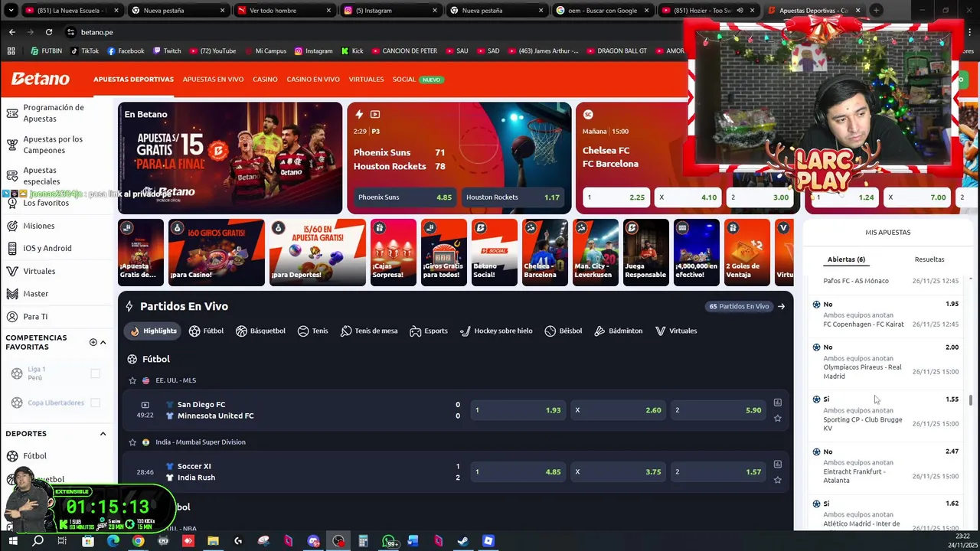Filter live matches by Tenis de mesa

tap(369, 331)
